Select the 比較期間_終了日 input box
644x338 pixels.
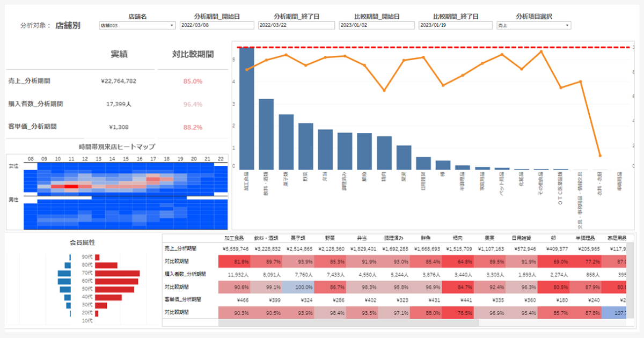455,25
